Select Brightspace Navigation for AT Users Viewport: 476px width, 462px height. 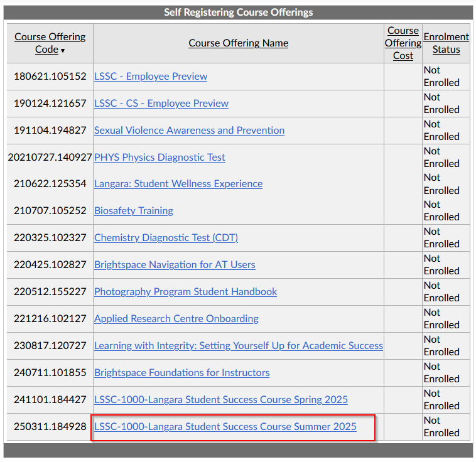pyautogui.click(x=175, y=265)
